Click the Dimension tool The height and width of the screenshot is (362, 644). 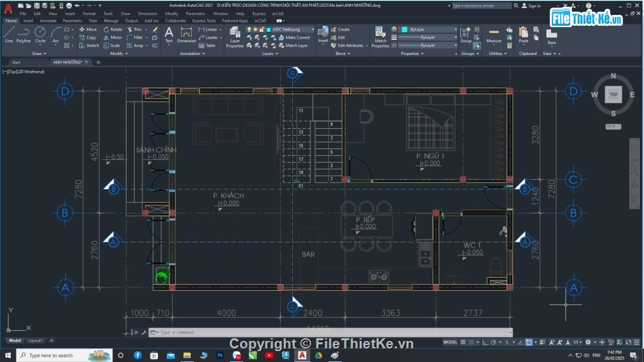click(186, 35)
